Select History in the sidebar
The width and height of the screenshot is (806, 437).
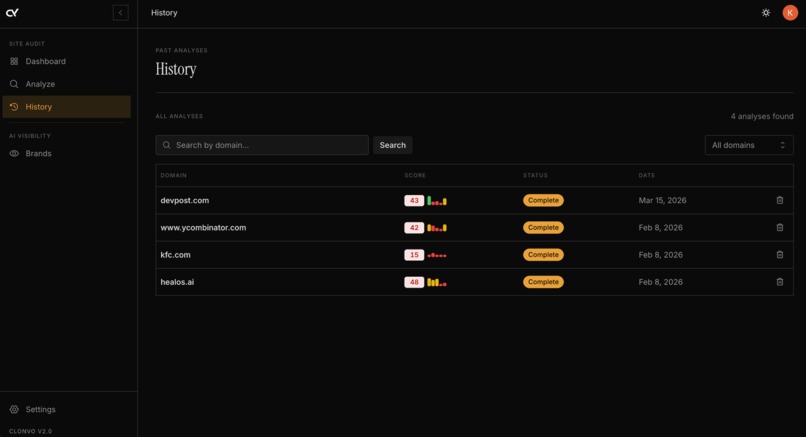point(66,107)
